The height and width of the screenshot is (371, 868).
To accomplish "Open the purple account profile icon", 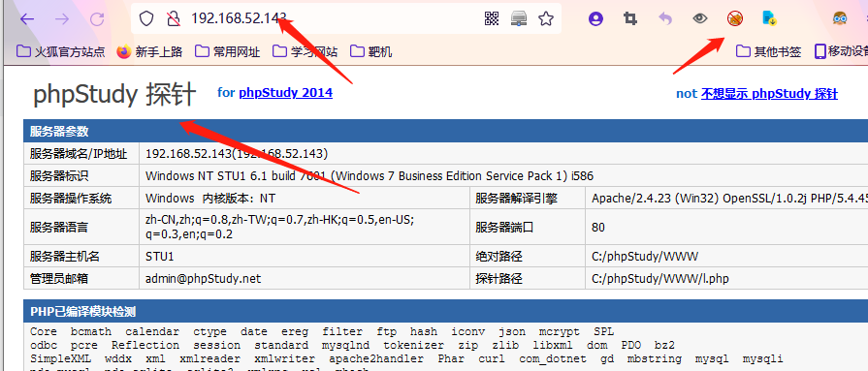I will tap(595, 18).
